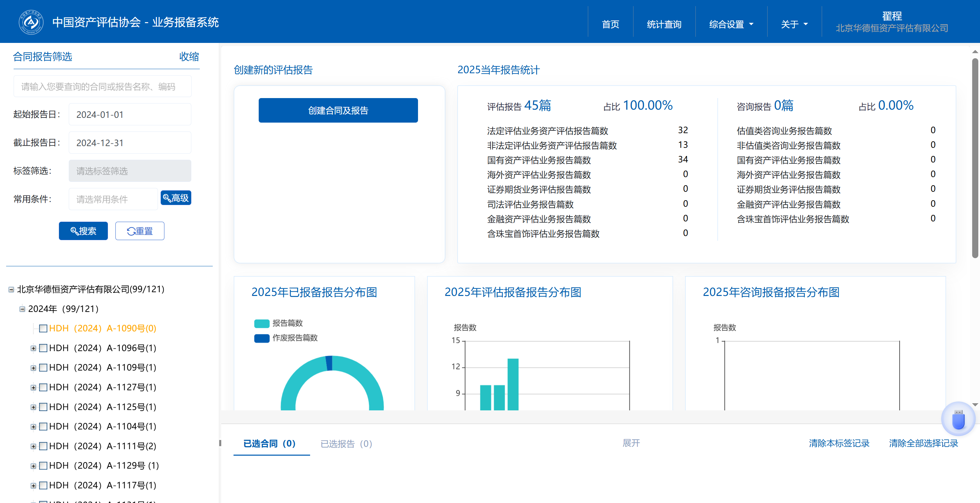Click the floating USB key icon
The width and height of the screenshot is (980, 503).
(x=958, y=419)
